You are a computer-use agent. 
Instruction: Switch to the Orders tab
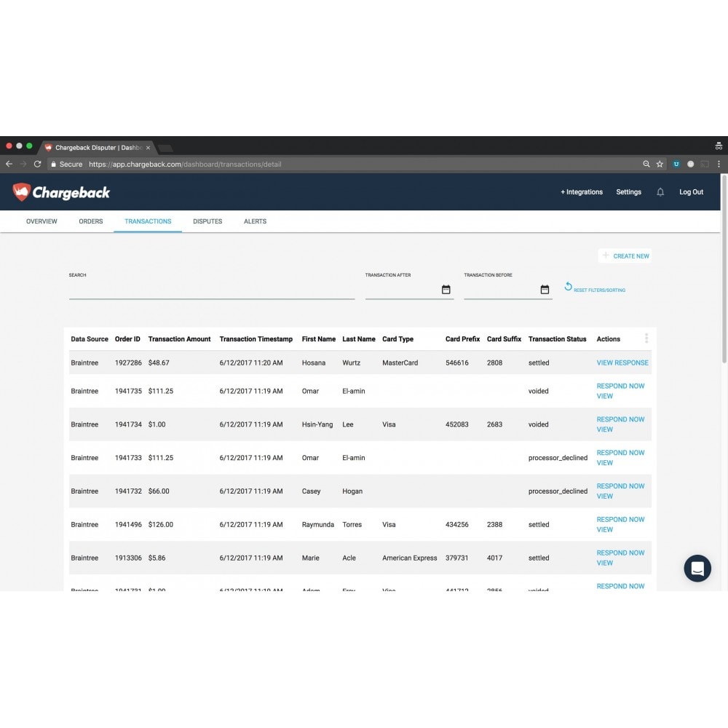click(90, 221)
